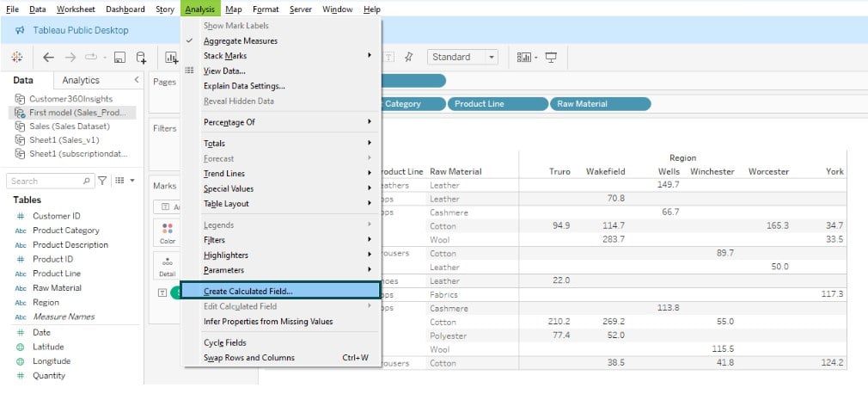Select View Data... in the menu
This screenshot has height=394, width=868.
(x=281, y=71)
